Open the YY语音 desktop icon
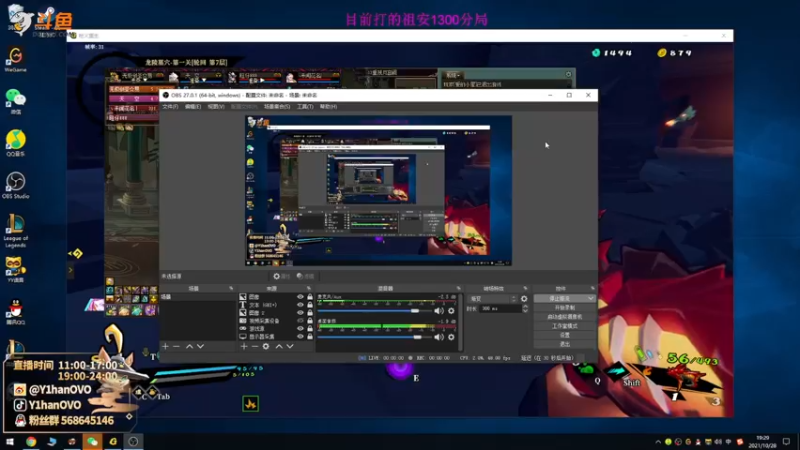 click(14, 270)
